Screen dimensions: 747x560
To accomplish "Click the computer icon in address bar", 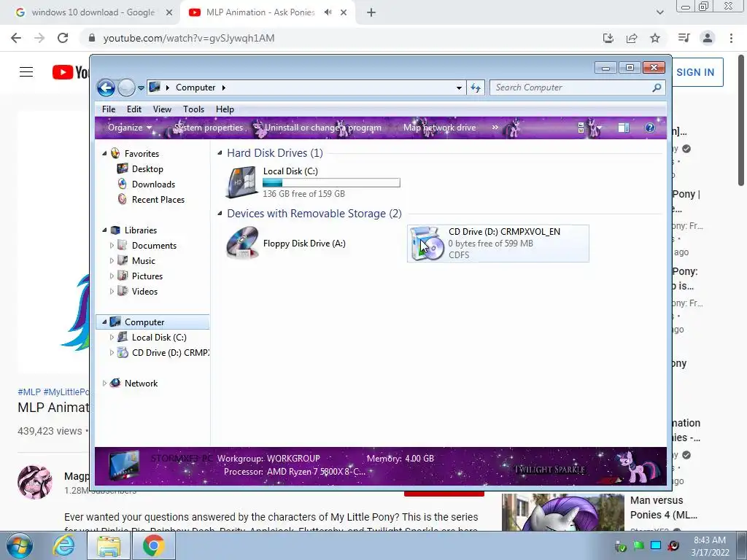I will click(155, 87).
